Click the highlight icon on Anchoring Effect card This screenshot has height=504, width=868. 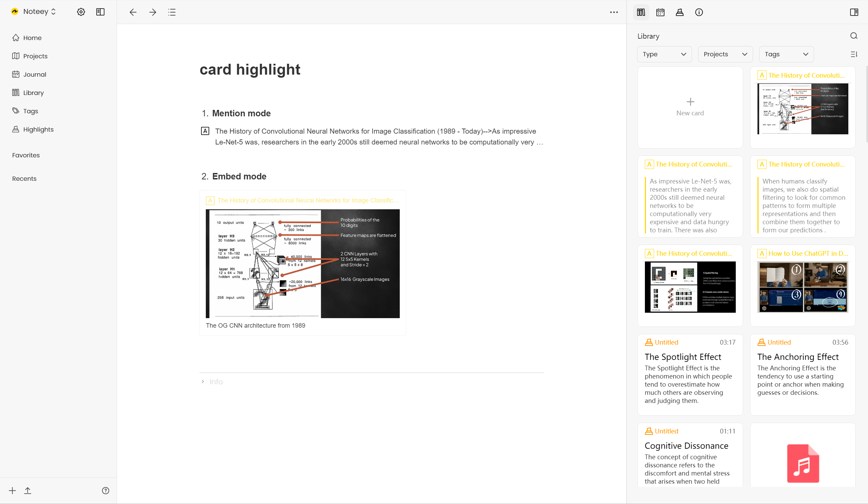tap(762, 342)
